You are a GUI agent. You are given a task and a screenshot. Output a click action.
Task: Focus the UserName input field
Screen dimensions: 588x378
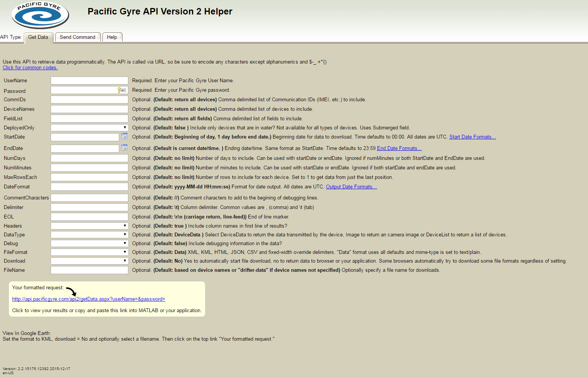[89, 80]
